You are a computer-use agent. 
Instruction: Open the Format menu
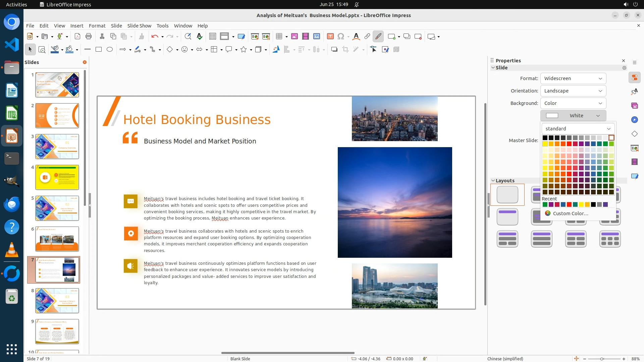(97, 26)
